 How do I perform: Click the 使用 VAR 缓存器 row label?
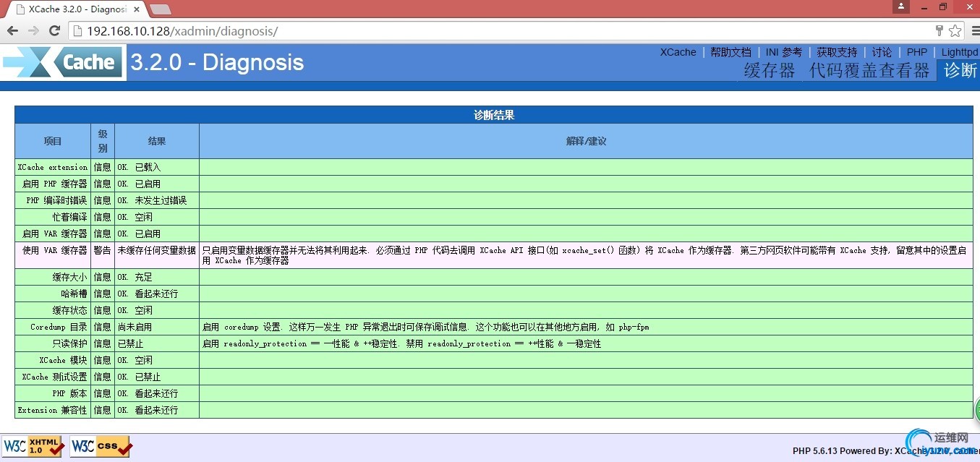(53, 255)
